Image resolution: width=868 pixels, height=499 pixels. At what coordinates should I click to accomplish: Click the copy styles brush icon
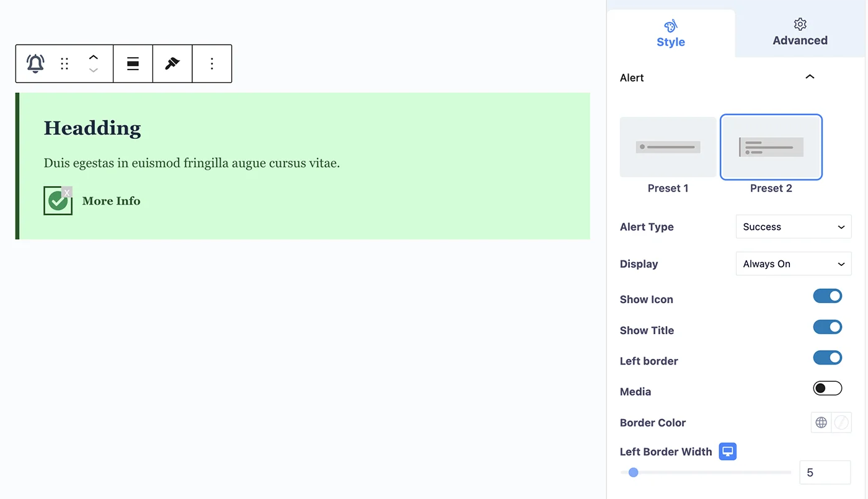[x=172, y=63]
